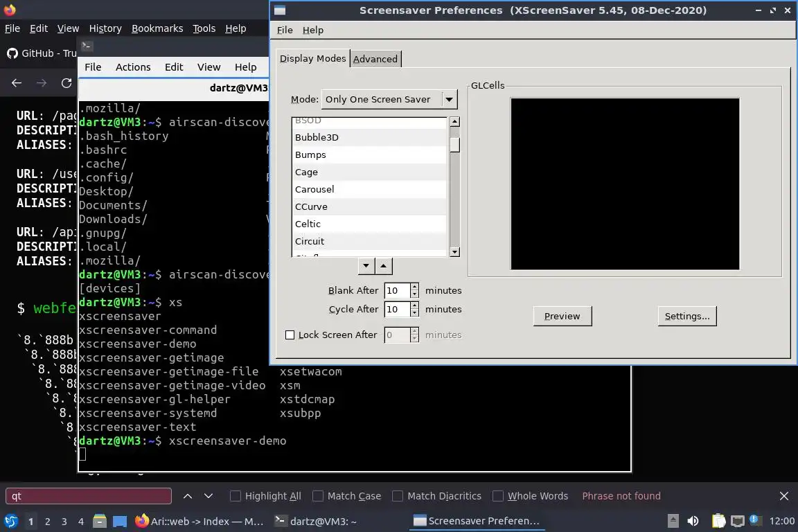Switch to the dartz@VM3 terminal taskbar entry
Viewport: 798px width, 532px height.
click(x=316, y=522)
